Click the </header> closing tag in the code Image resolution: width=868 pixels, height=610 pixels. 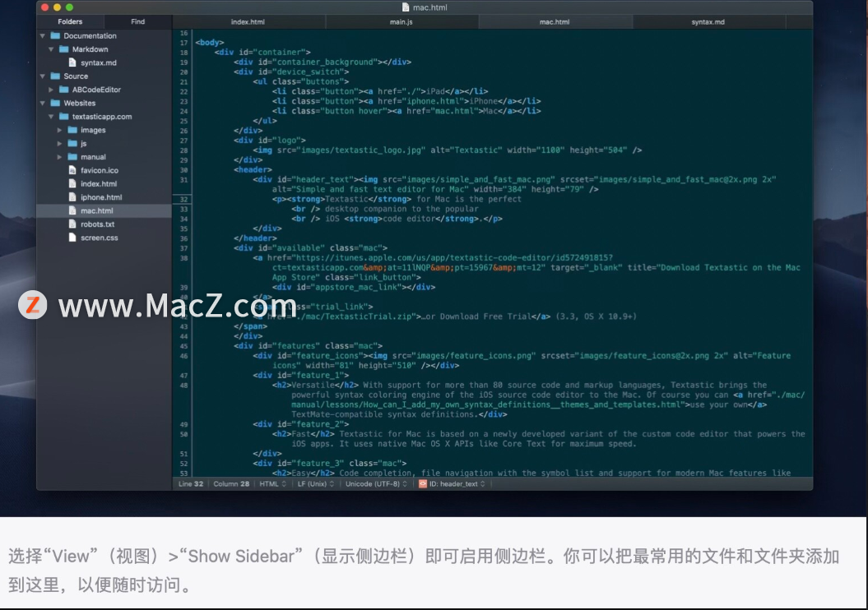point(255,238)
